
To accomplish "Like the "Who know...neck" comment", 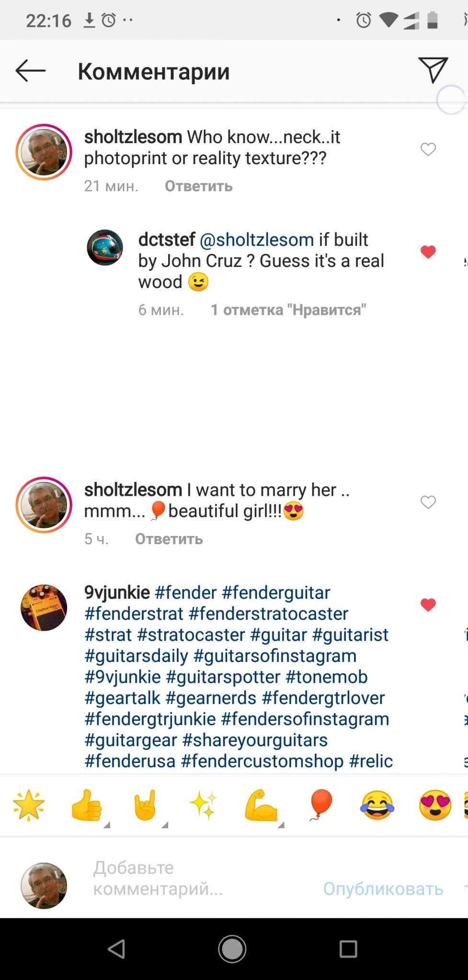I will 428,149.
